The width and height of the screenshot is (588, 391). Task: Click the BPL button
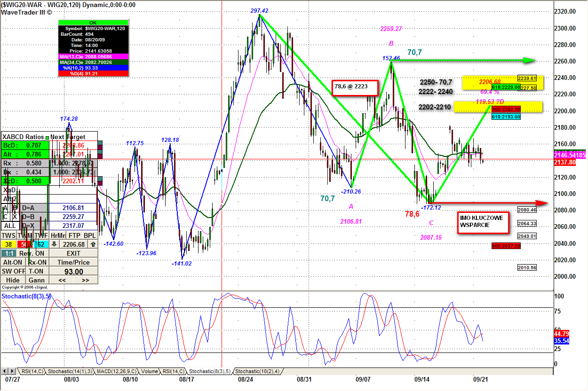pyautogui.click(x=90, y=235)
